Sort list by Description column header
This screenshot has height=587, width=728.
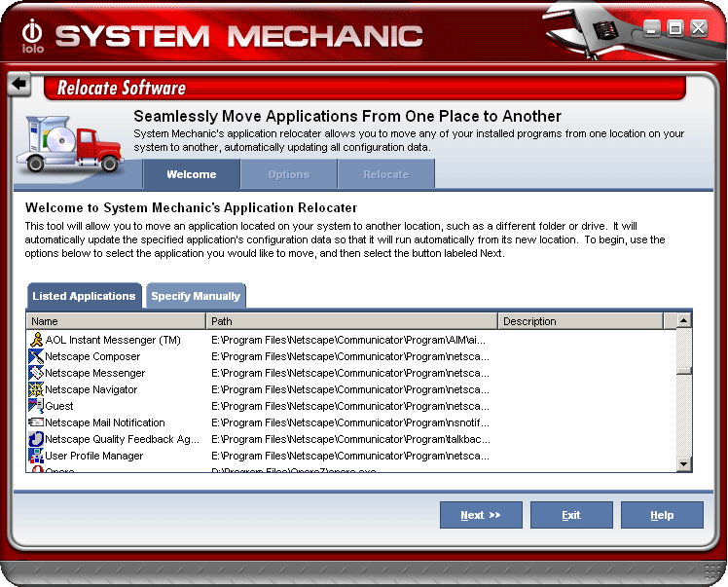pyautogui.click(x=581, y=321)
